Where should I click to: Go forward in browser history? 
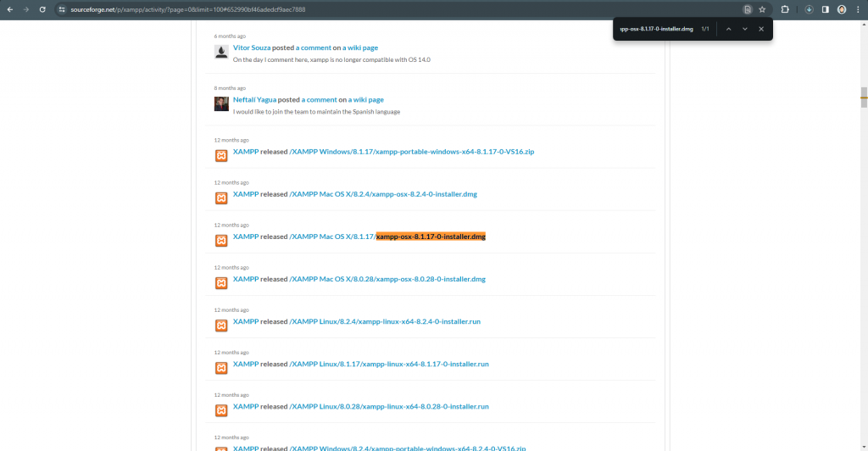[x=26, y=9]
